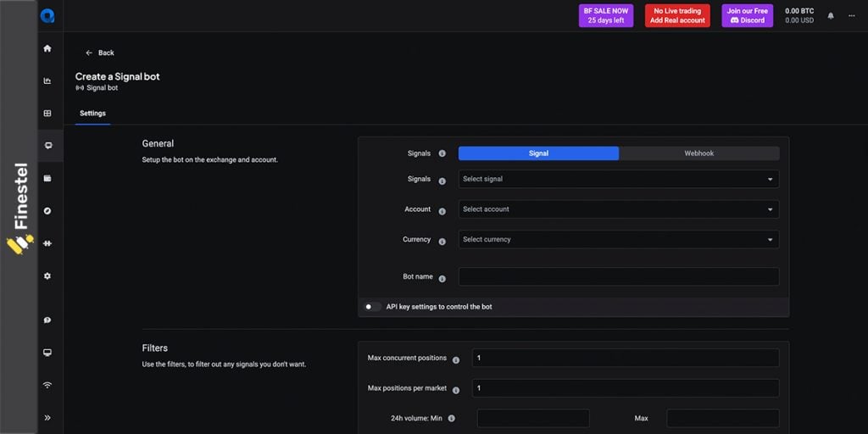
Task: Open the settings gear sidebar icon
Action: pyautogui.click(x=47, y=275)
